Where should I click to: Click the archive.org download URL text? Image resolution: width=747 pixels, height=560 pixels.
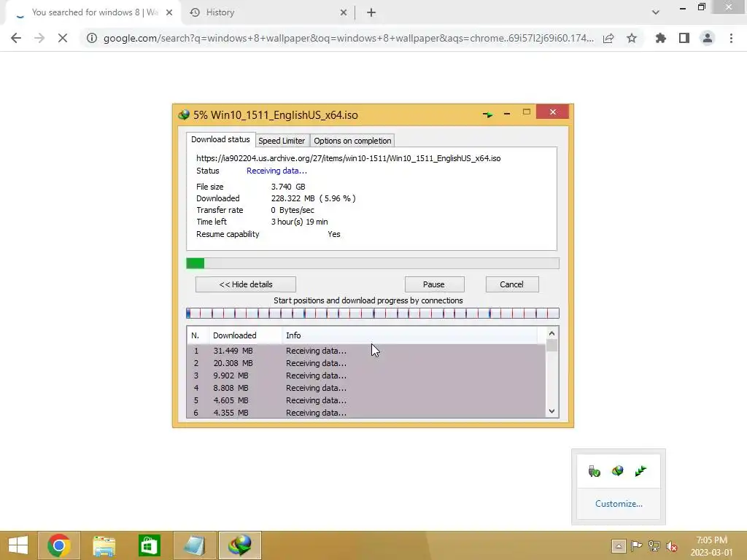(348, 158)
